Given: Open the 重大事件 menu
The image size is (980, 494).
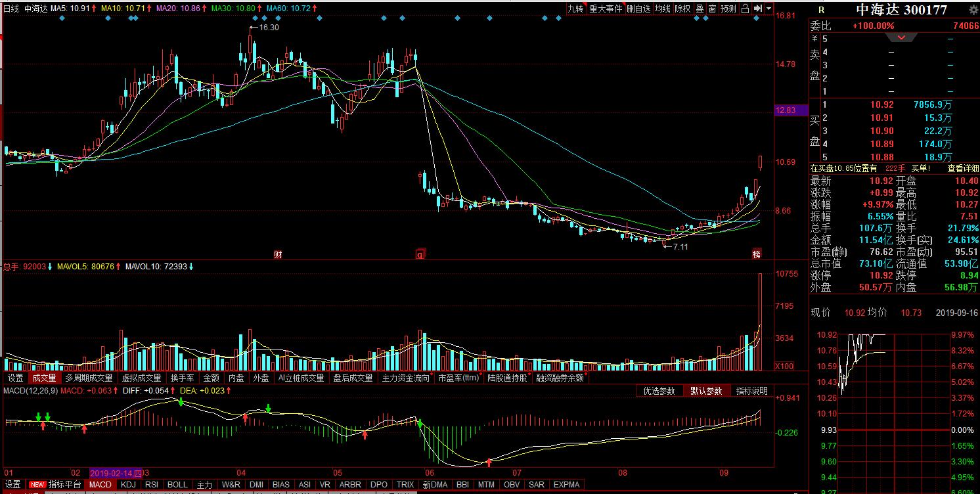Looking at the screenshot, I should pyautogui.click(x=605, y=9).
